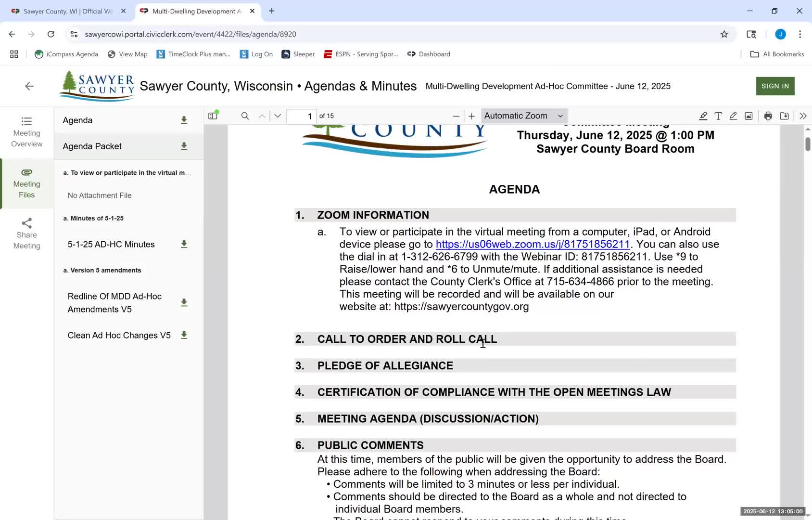Download the Agenda Packet file

tap(184, 146)
